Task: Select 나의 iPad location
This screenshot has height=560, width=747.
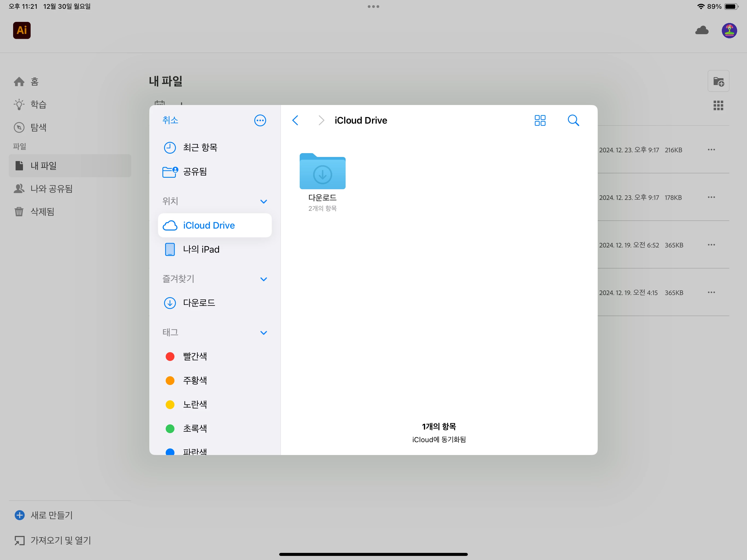Action: [x=201, y=250]
